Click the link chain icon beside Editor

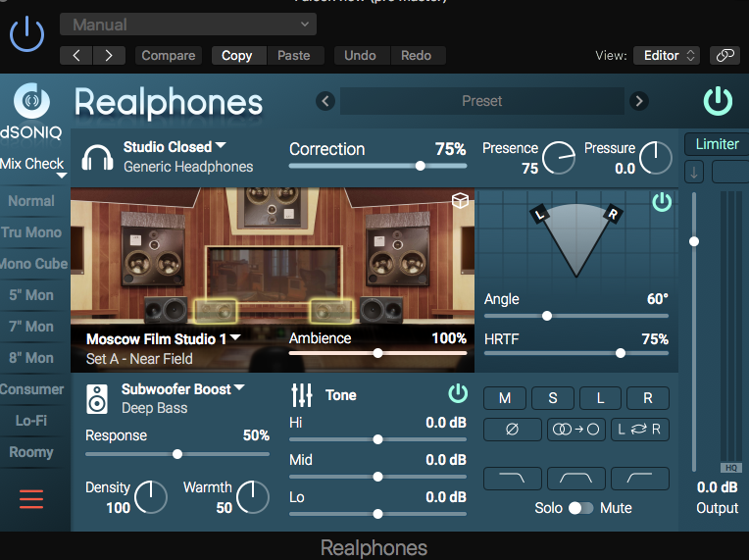click(724, 56)
